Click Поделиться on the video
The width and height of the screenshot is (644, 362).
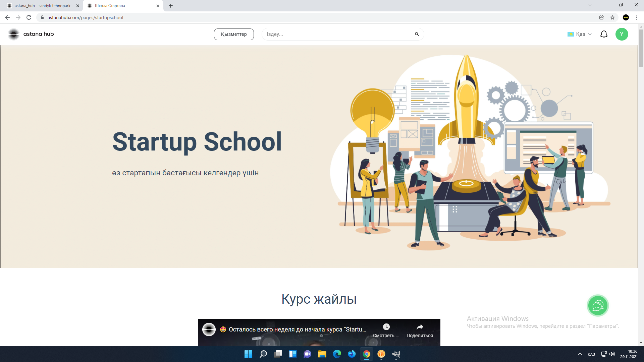pos(420,330)
